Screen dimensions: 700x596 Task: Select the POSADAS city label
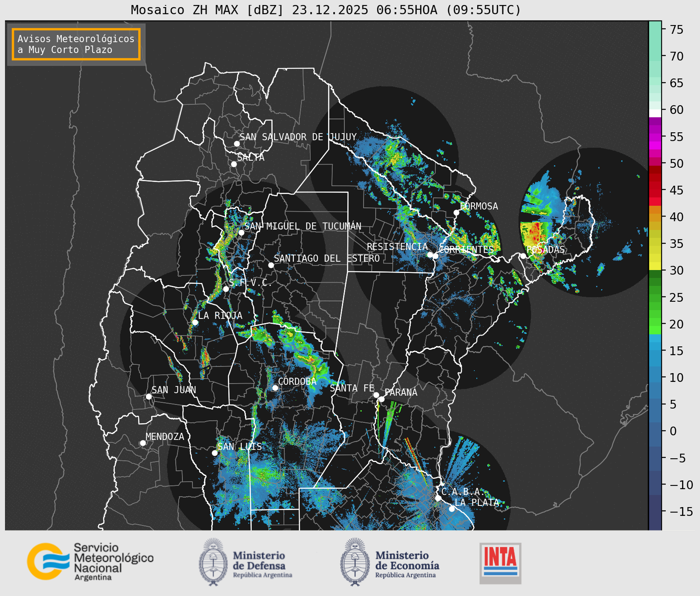point(546,250)
